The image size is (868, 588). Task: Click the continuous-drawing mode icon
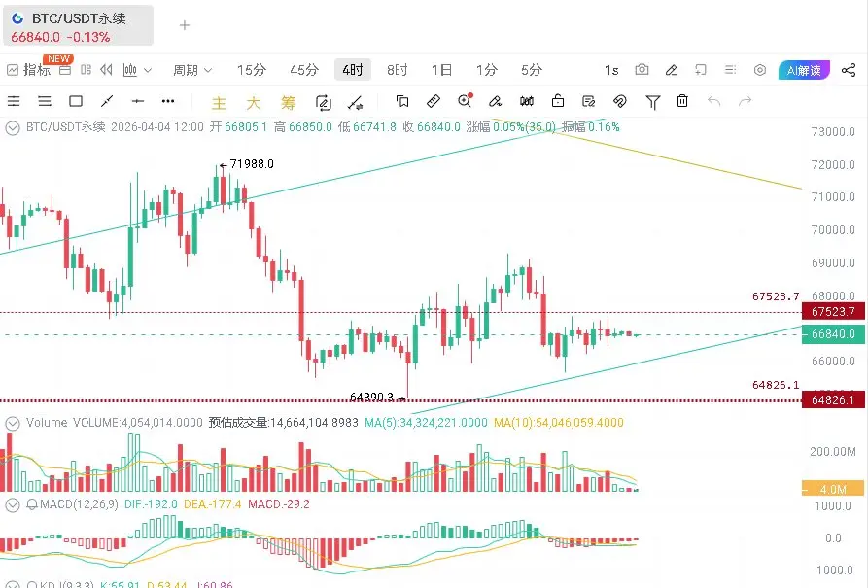click(324, 103)
